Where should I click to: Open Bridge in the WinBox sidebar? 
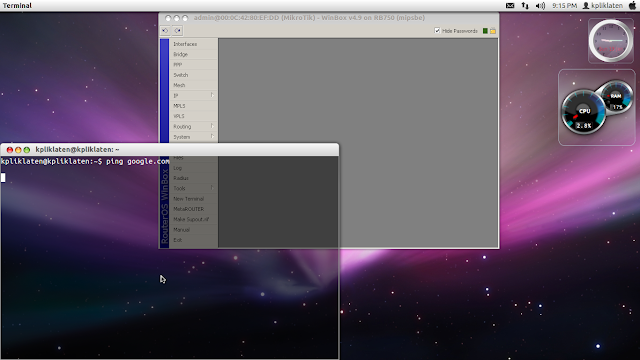(193, 54)
